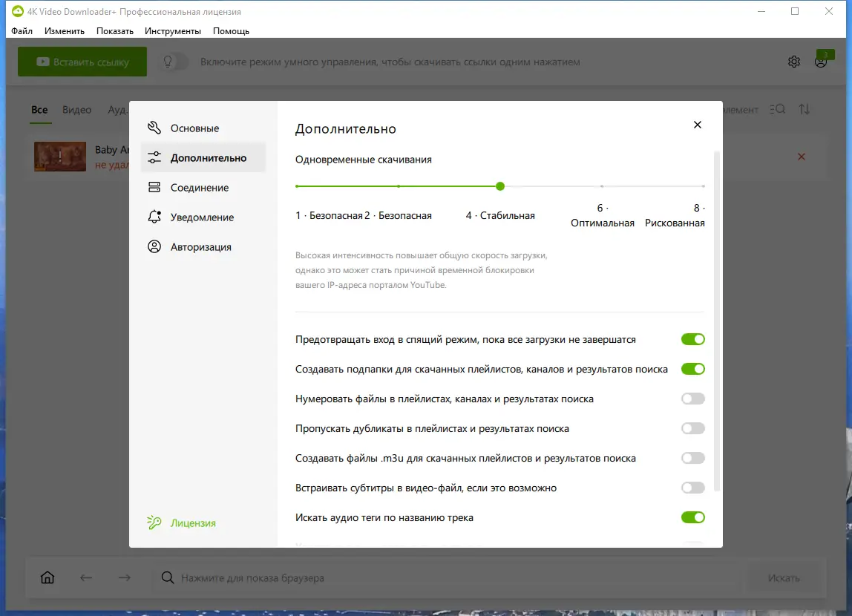Enable numbering files in playlists and channels
Viewport: 852px width, 616px height.
pyautogui.click(x=692, y=399)
